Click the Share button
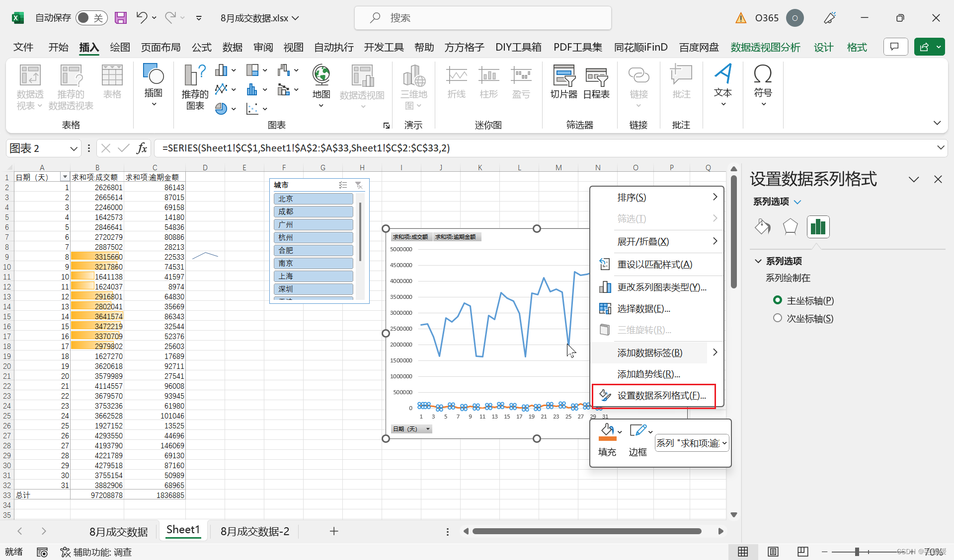This screenshot has height=560, width=954. (x=924, y=47)
